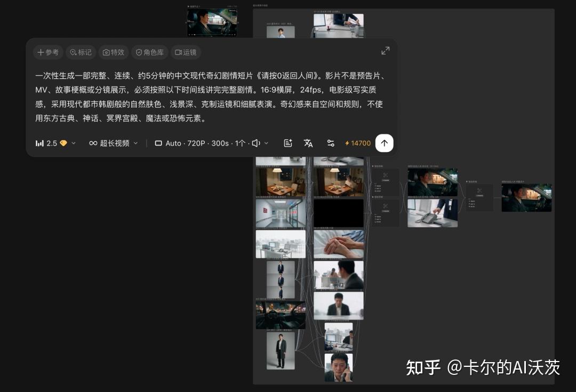
Task: Submit the prompt with the arrow button
Action: click(x=384, y=143)
